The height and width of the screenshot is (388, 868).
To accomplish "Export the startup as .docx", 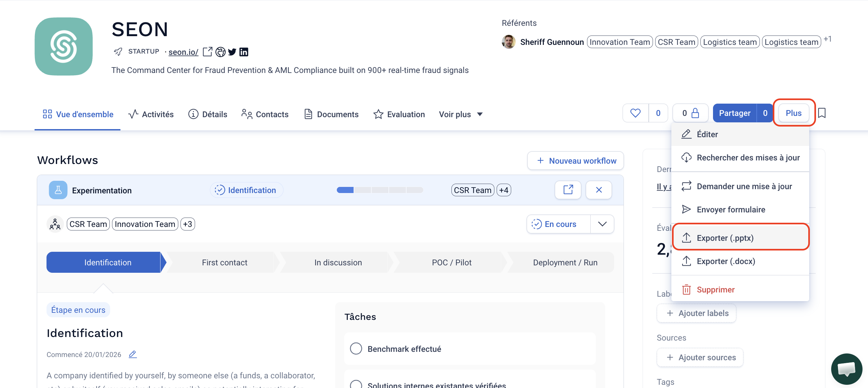I will pos(740,261).
